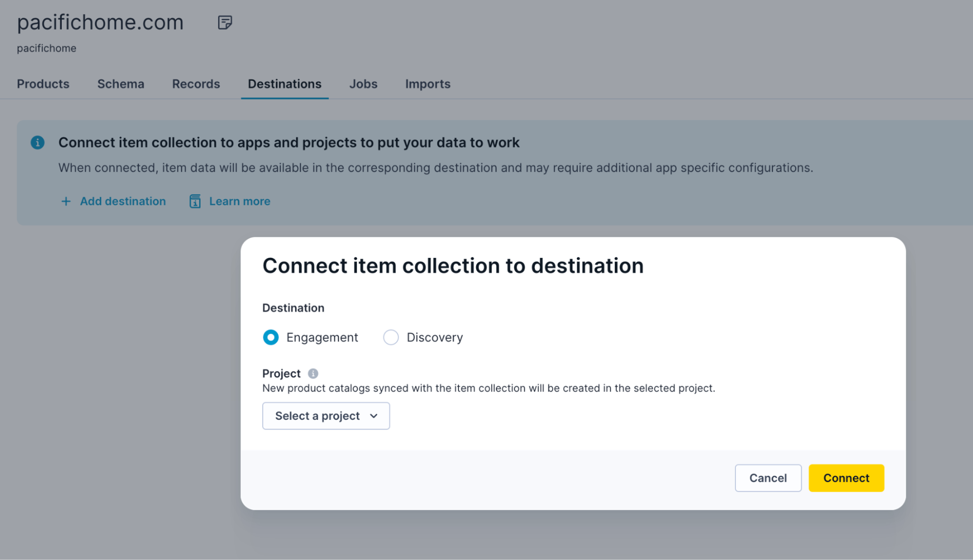
Task: Click the plus icon next to Add destination
Action: 66,201
